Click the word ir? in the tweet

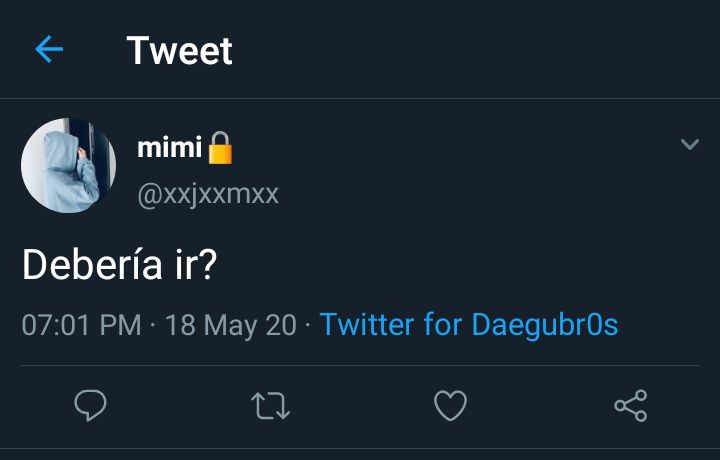point(196,265)
